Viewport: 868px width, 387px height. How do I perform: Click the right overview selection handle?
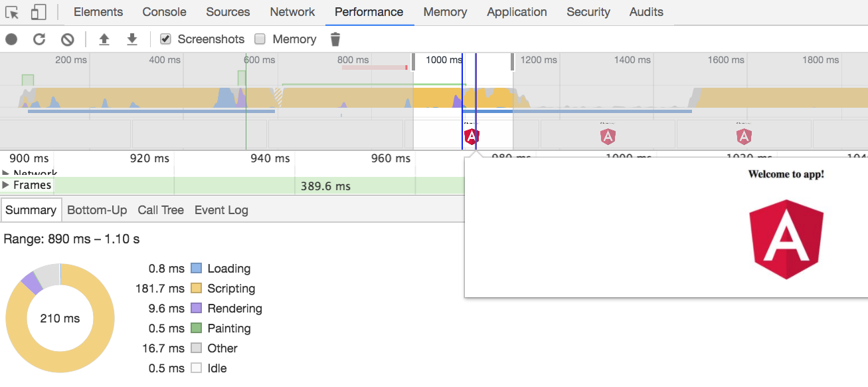click(x=513, y=62)
